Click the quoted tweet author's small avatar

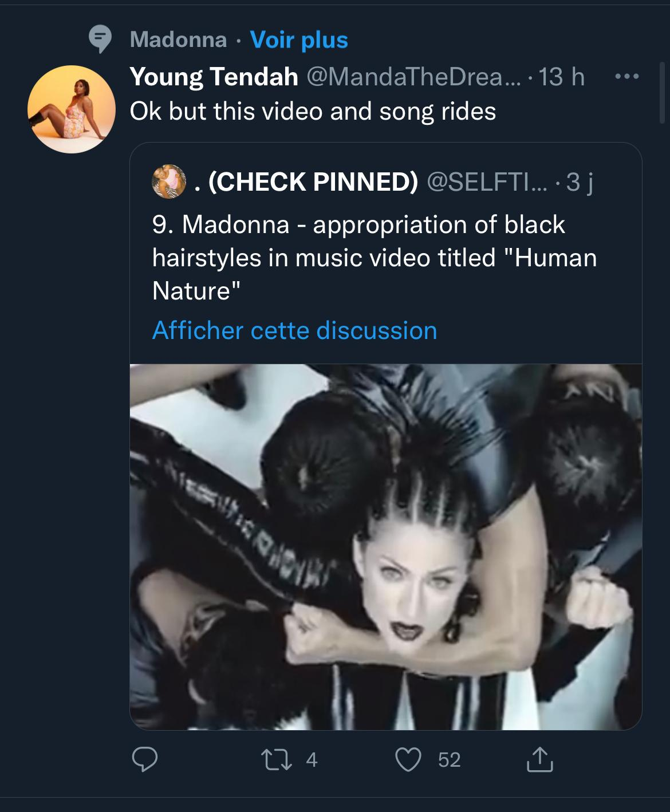169,182
